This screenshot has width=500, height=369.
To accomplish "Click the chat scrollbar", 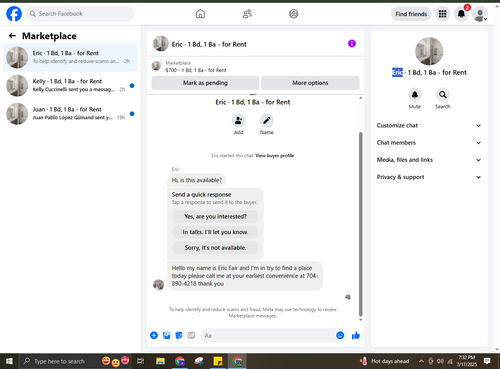I will tap(360, 224).
